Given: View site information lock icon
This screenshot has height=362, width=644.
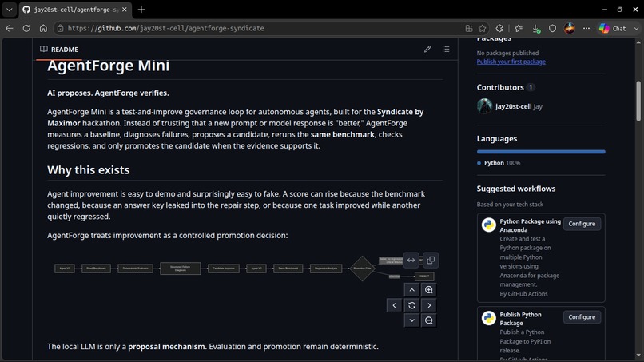Looking at the screenshot, I should (61, 28).
